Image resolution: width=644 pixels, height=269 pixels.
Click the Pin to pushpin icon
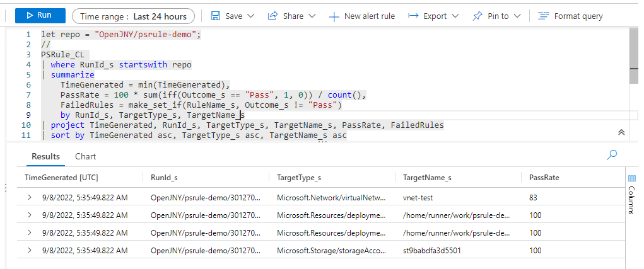point(477,16)
